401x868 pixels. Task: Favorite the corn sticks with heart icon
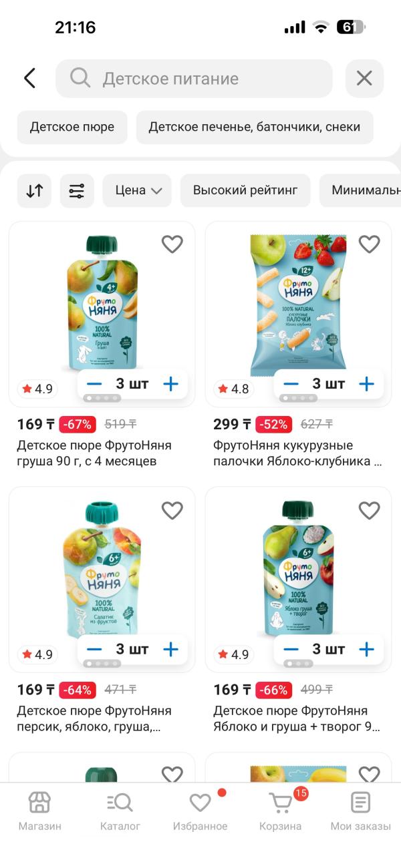(369, 244)
